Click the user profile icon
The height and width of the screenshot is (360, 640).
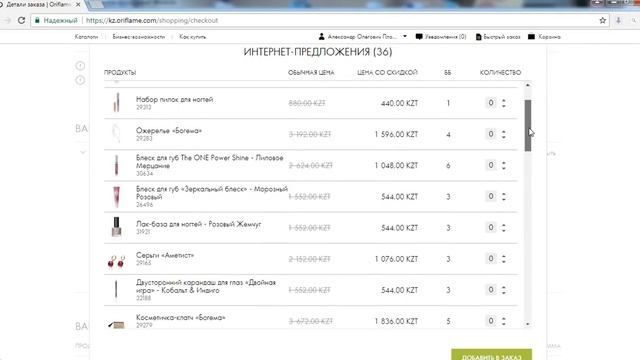click(322, 36)
